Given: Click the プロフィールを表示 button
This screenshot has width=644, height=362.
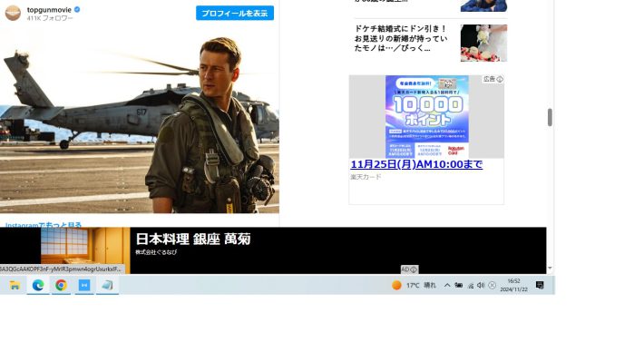Looking at the screenshot, I should (x=235, y=13).
